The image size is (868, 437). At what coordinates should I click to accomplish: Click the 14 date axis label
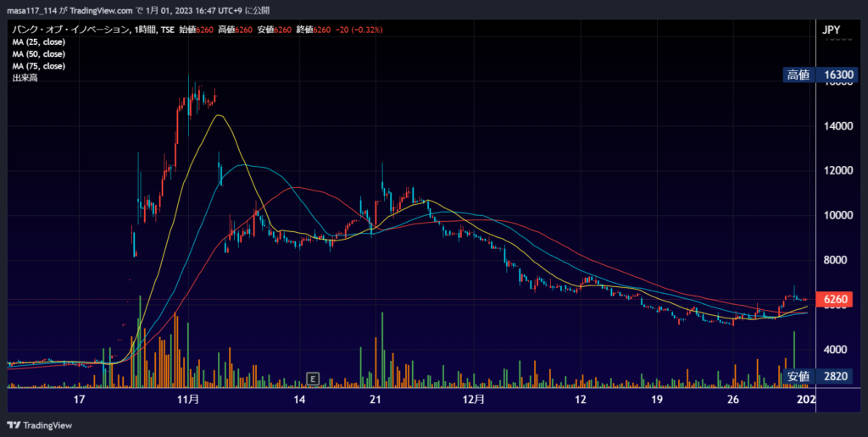(299, 400)
